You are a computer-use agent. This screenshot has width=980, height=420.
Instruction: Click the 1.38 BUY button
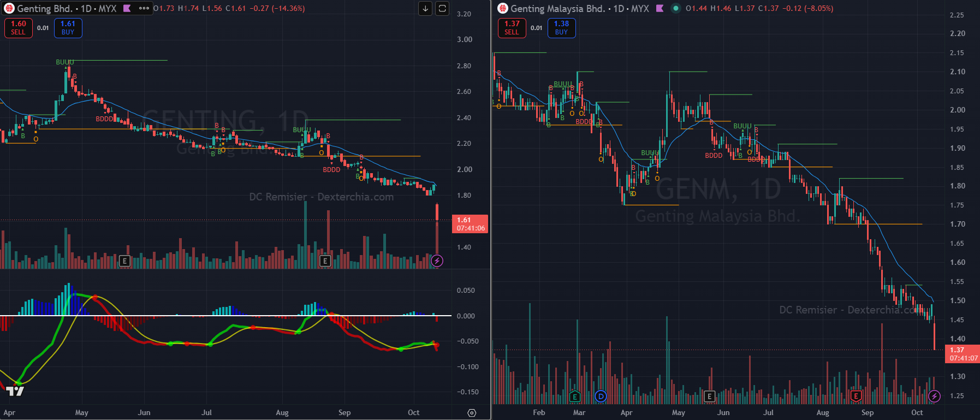click(x=561, y=28)
